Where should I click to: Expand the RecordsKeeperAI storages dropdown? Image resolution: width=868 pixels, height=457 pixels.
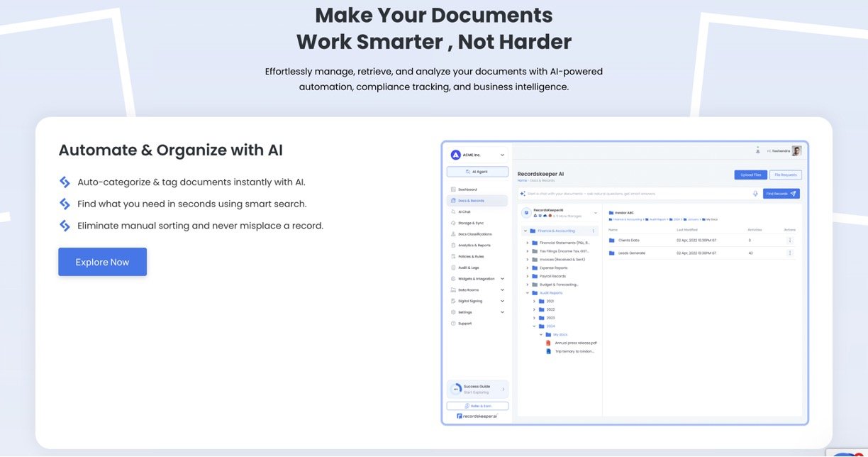click(x=595, y=212)
